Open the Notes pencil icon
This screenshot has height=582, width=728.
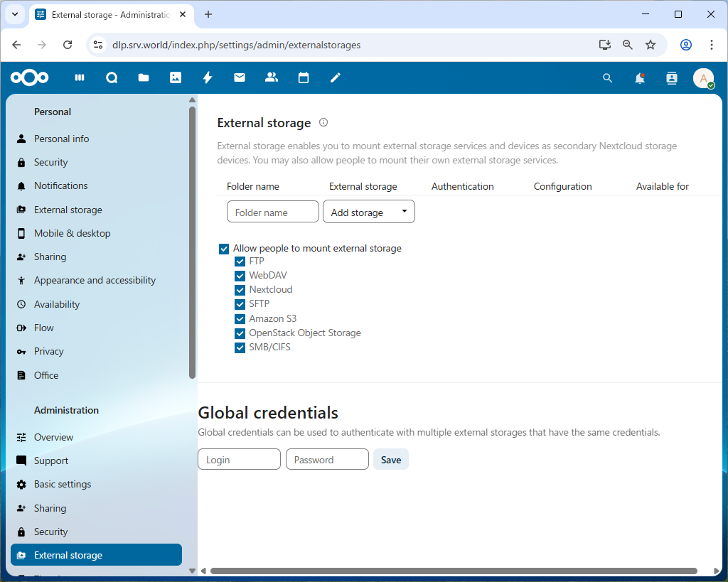336,78
